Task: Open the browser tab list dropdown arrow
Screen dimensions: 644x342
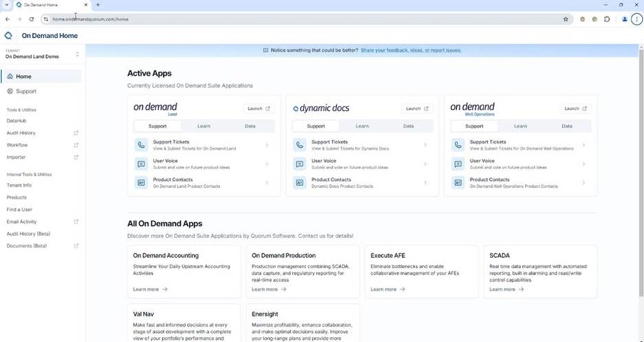Action: point(6,5)
